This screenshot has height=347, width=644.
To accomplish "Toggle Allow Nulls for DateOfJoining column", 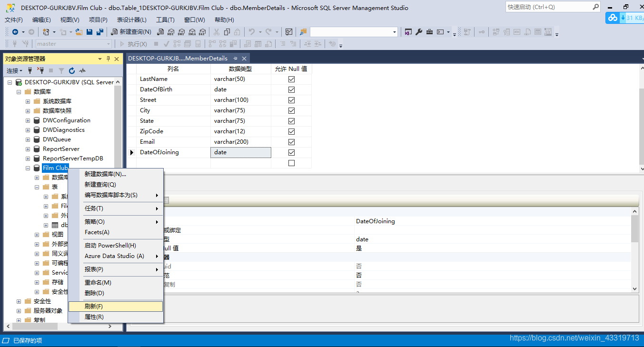I will 291,152.
